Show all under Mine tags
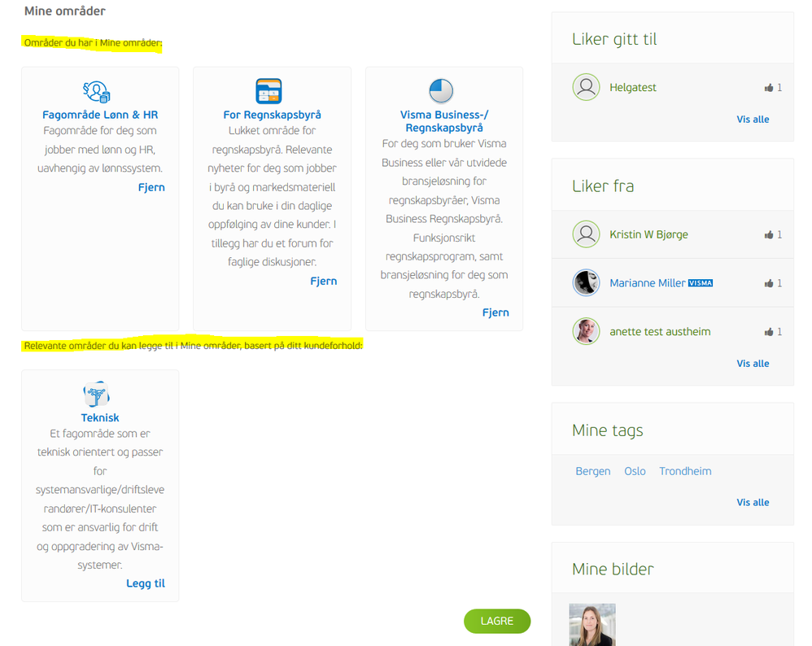Viewport: 812px width, 646px height. [x=753, y=503]
